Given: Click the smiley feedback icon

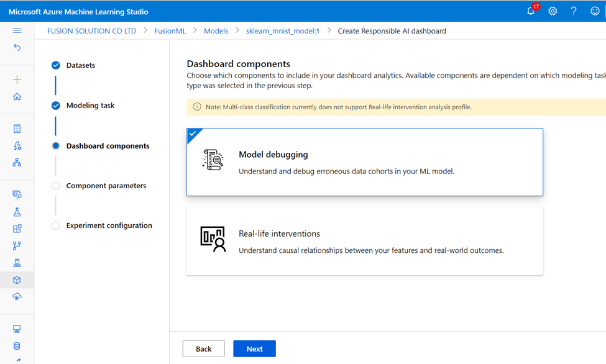Looking at the screenshot, I should [x=595, y=11].
